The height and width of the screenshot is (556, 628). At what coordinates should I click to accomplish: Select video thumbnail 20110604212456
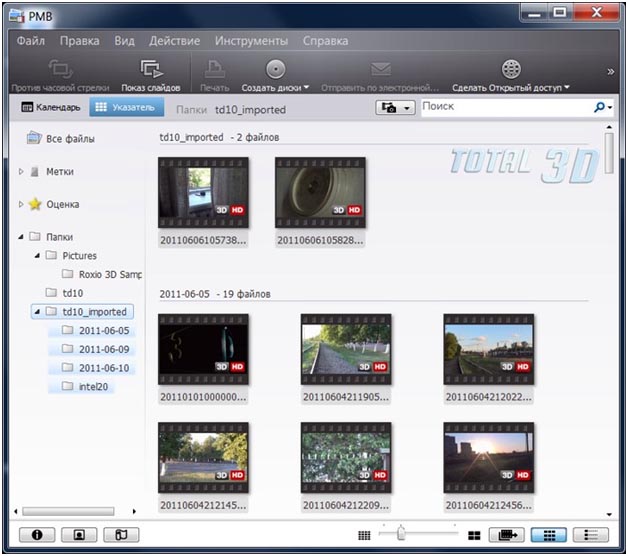coord(489,457)
